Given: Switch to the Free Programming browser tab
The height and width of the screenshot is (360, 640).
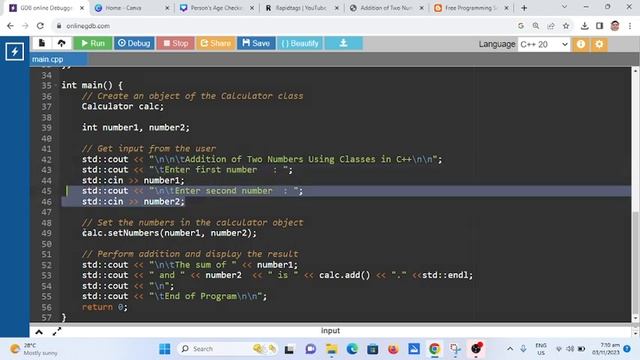Looking at the screenshot, I should tap(471, 8).
